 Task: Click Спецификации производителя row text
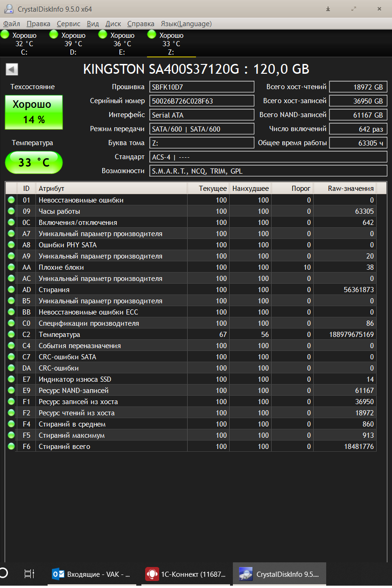tap(89, 323)
